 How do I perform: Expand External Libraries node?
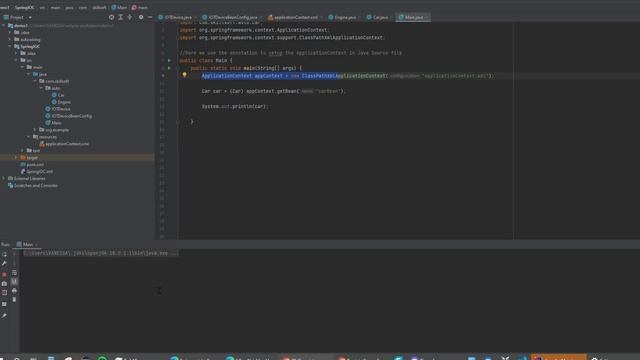coord(4,178)
